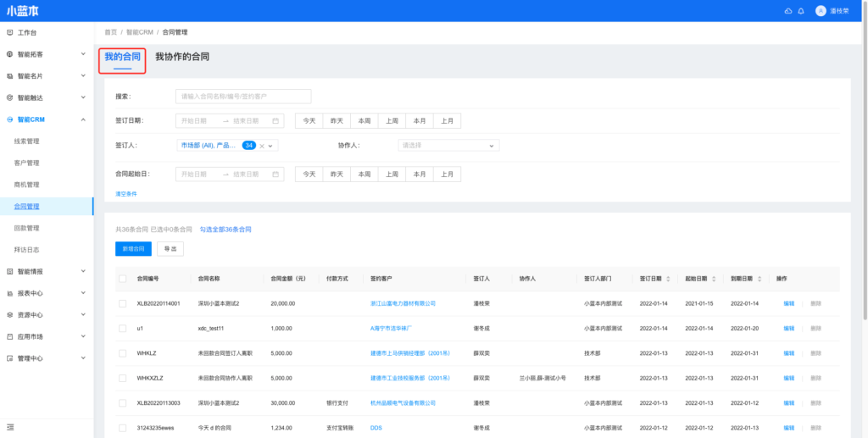Click the 清空条件 link
The image size is (868, 438).
(x=125, y=194)
